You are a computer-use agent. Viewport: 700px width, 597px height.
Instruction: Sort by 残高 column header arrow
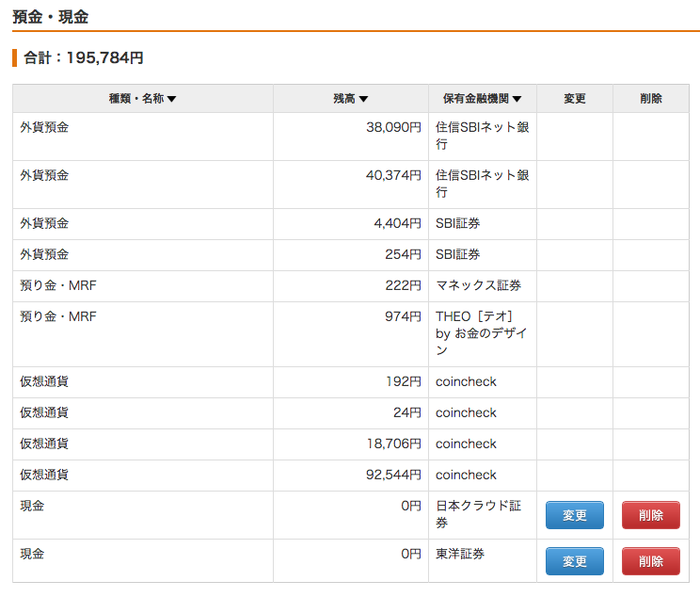coord(363,99)
